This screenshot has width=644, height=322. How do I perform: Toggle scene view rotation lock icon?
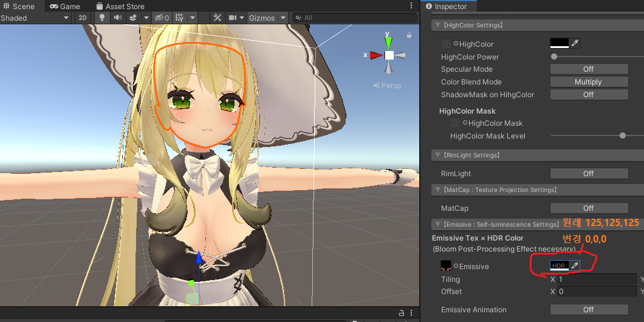(x=409, y=35)
